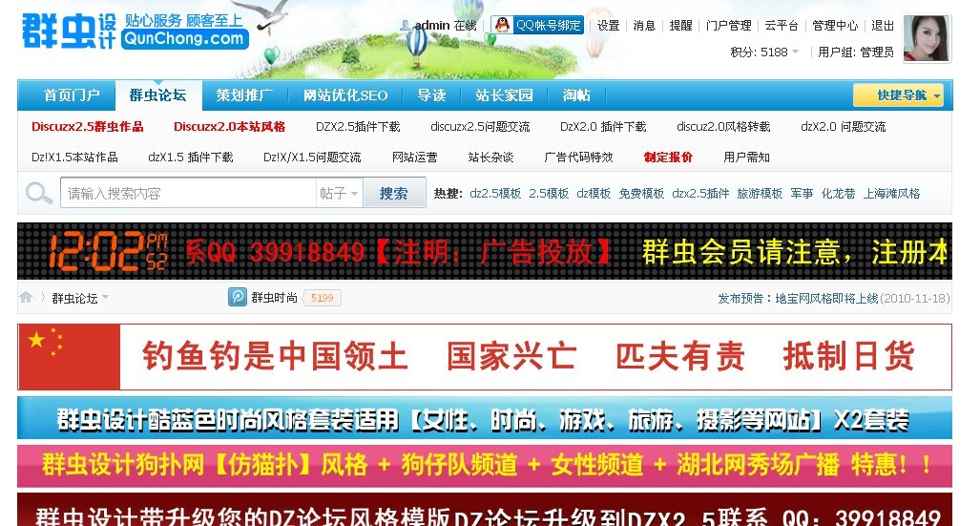
Task: Open the 站长杂谈 link
Action: click(x=490, y=157)
